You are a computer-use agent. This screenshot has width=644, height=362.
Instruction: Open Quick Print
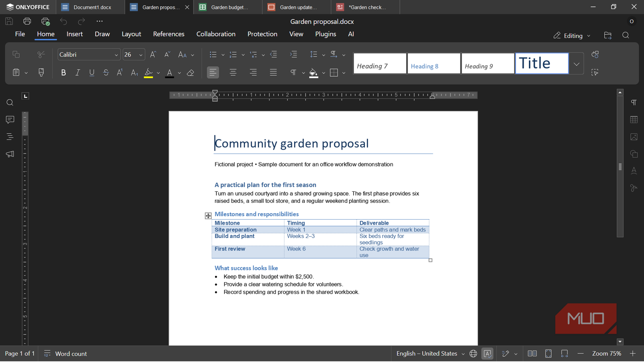point(46,21)
